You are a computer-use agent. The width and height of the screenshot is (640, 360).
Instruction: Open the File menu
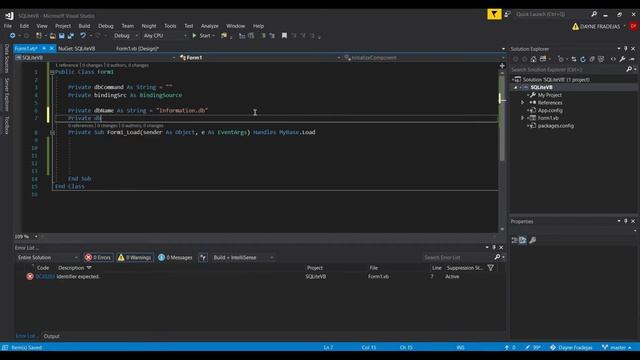pos(8,26)
